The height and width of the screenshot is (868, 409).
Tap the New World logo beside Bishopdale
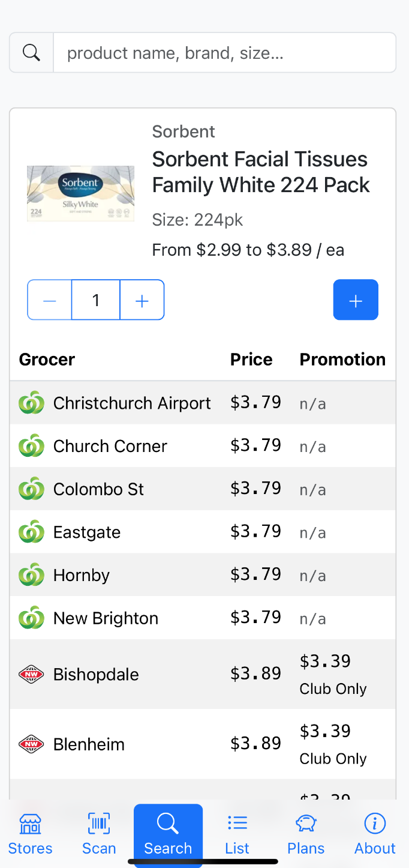point(31,675)
